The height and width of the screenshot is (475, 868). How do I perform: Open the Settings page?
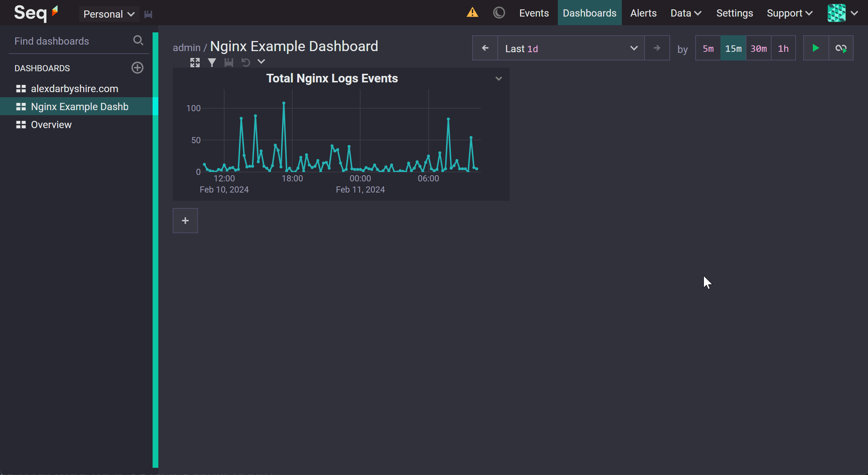pos(734,13)
